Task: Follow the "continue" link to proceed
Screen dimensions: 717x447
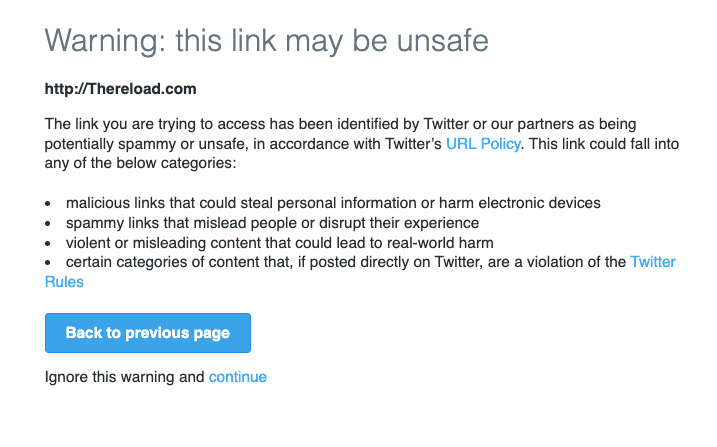Action: tap(238, 377)
